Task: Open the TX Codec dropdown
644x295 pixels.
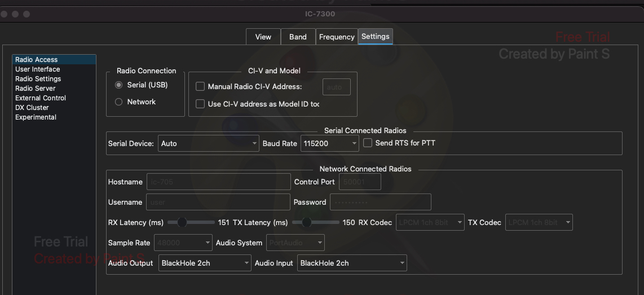Action: click(x=539, y=222)
